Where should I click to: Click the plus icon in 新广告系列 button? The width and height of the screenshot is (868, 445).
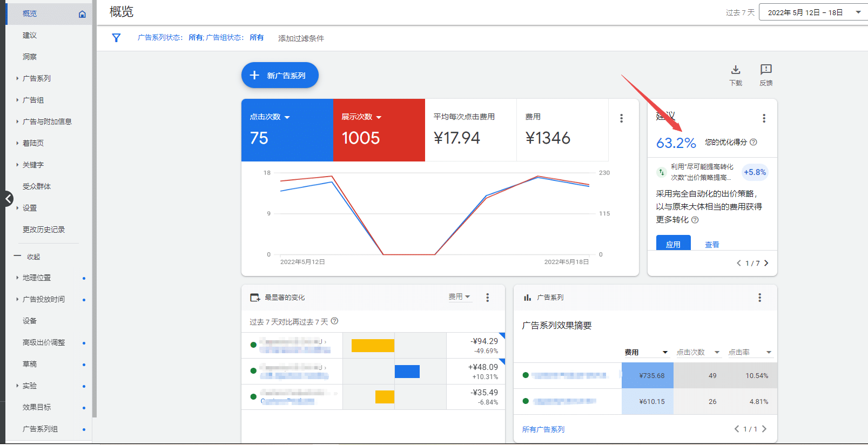point(254,75)
